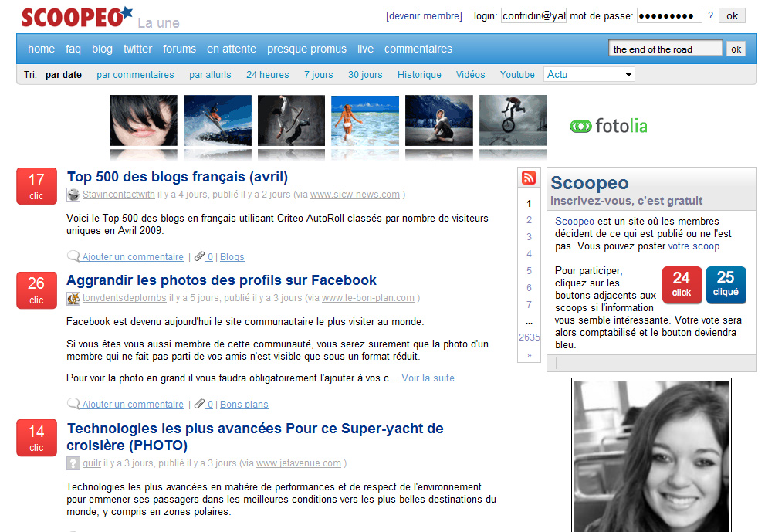
Task: Filter to 30 jours
Action: pos(365,75)
